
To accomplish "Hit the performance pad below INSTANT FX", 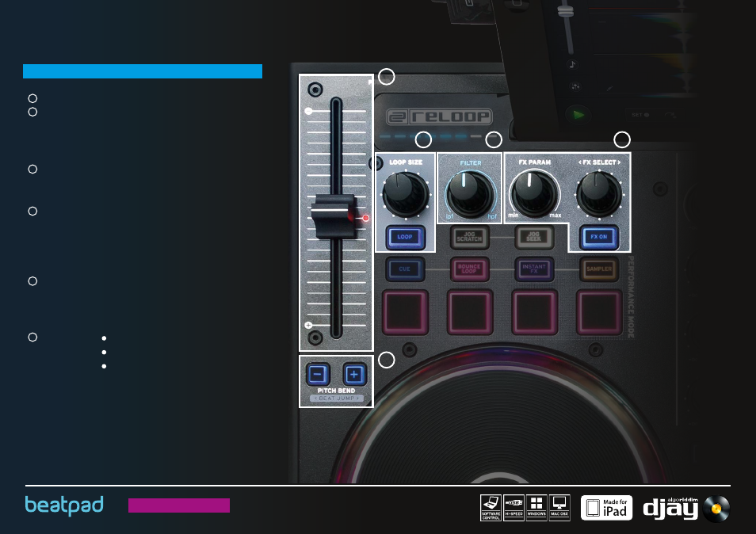I will pyautogui.click(x=534, y=312).
